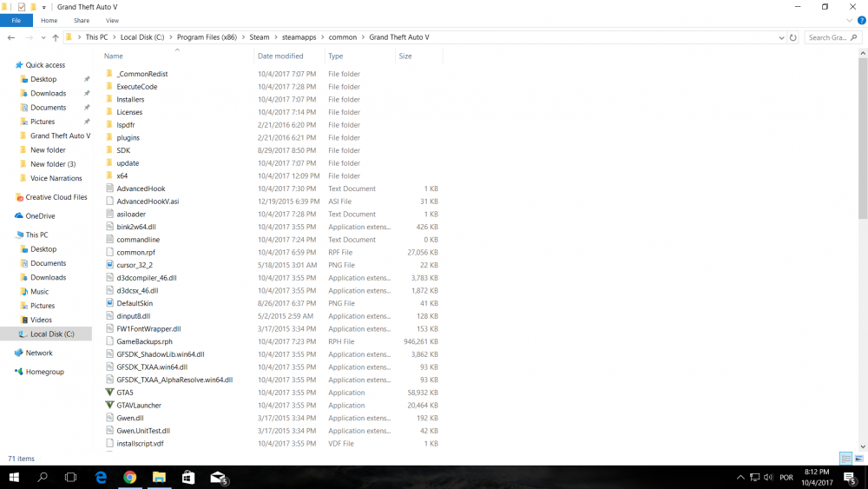
Task: Open recent locations dropdown arrow
Action: click(43, 37)
